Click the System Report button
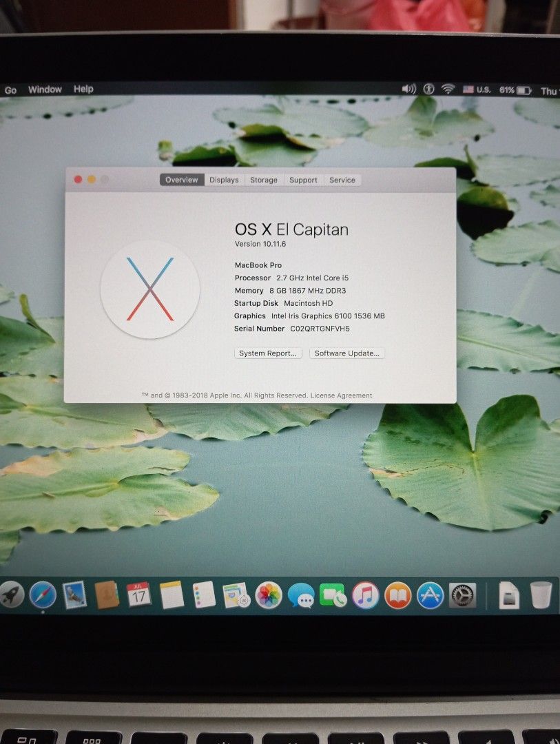This screenshot has width=560, height=744. (268, 353)
